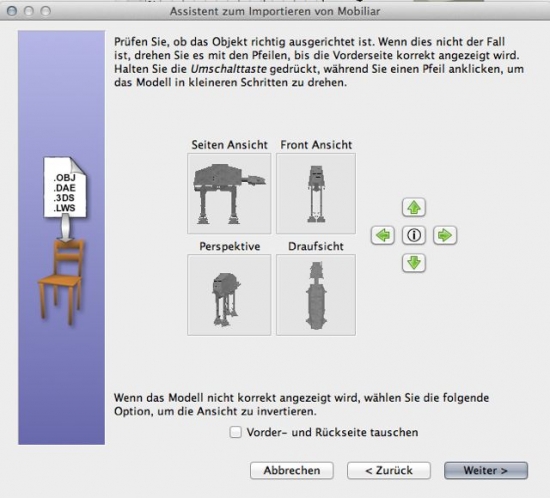The image size is (550, 498).
Task: Click the 'Seiten Ansicht' label
Action: (229, 145)
